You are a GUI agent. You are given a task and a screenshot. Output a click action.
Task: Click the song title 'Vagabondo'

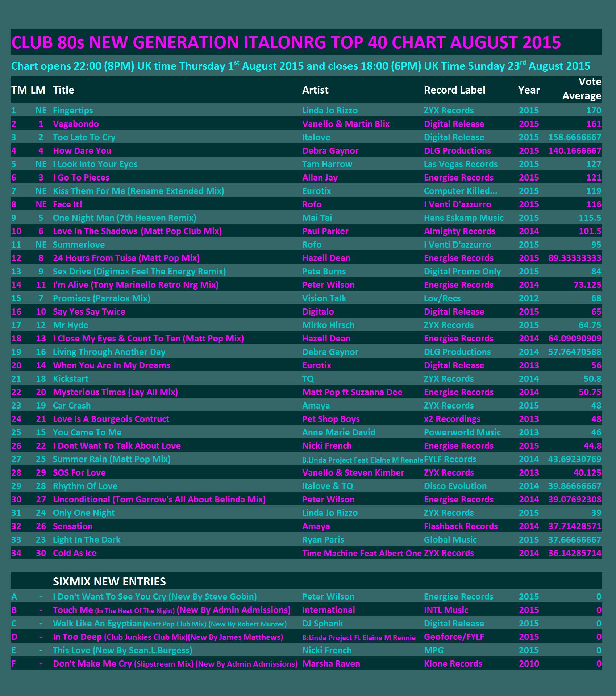coord(76,124)
